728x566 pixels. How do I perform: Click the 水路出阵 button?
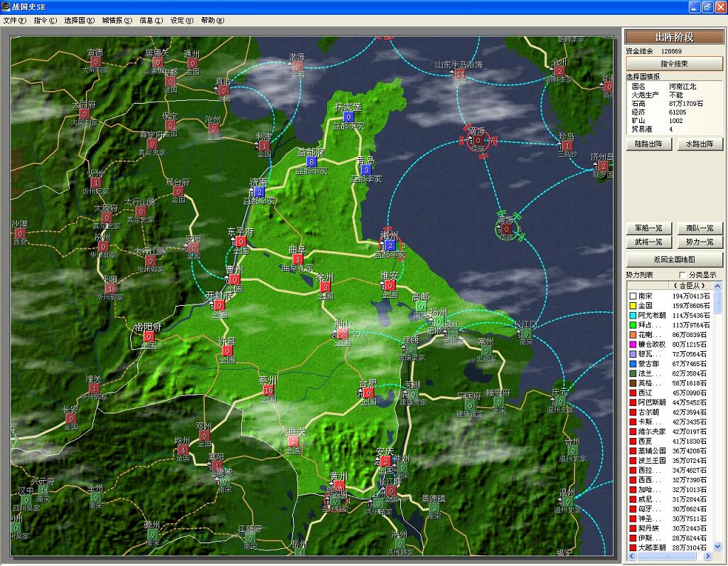pyautogui.click(x=700, y=144)
